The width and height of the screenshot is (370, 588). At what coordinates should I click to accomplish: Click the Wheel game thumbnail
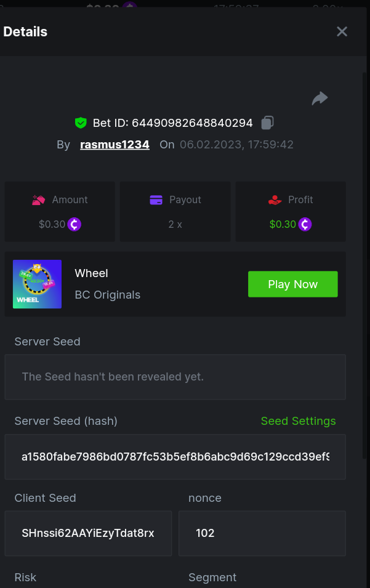pyautogui.click(x=37, y=284)
